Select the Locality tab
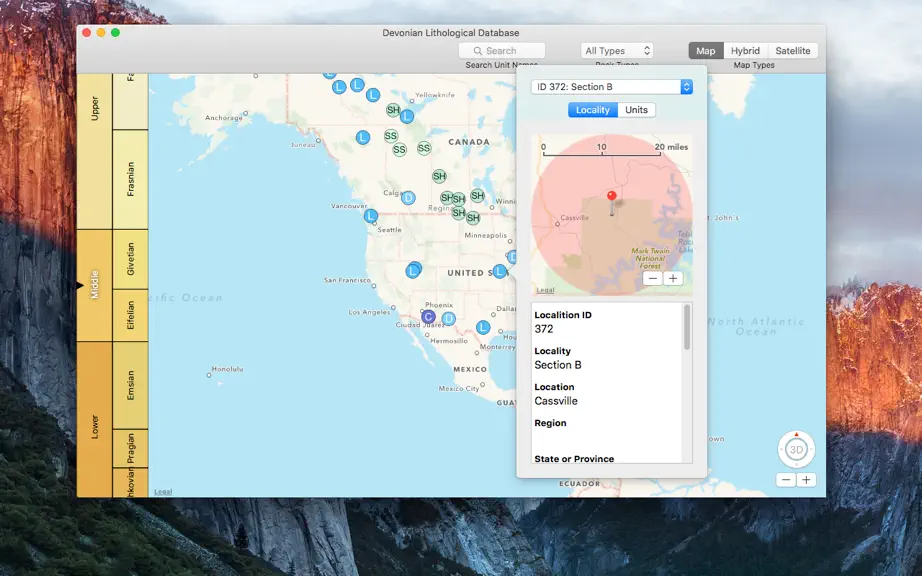Screen dimensions: 922x576 coord(593,110)
